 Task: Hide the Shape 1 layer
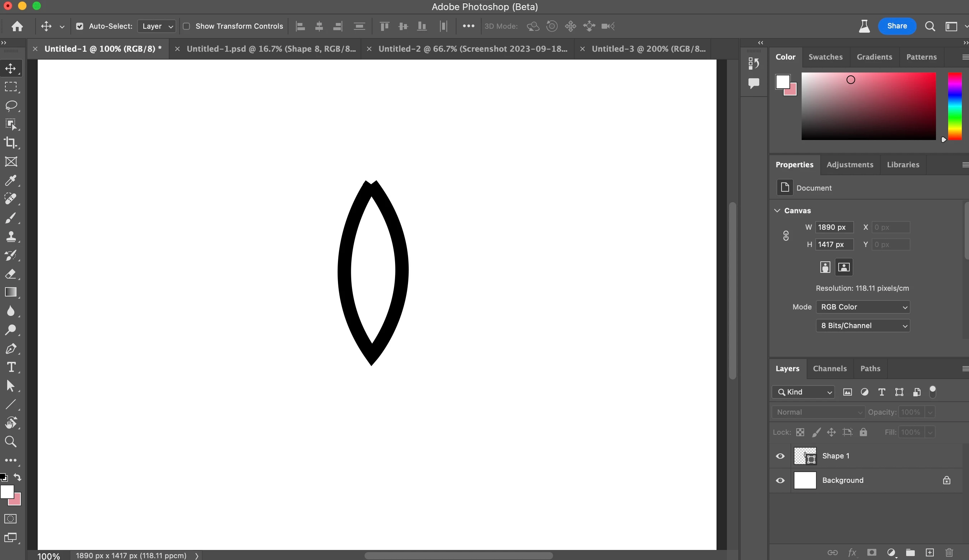tap(780, 456)
